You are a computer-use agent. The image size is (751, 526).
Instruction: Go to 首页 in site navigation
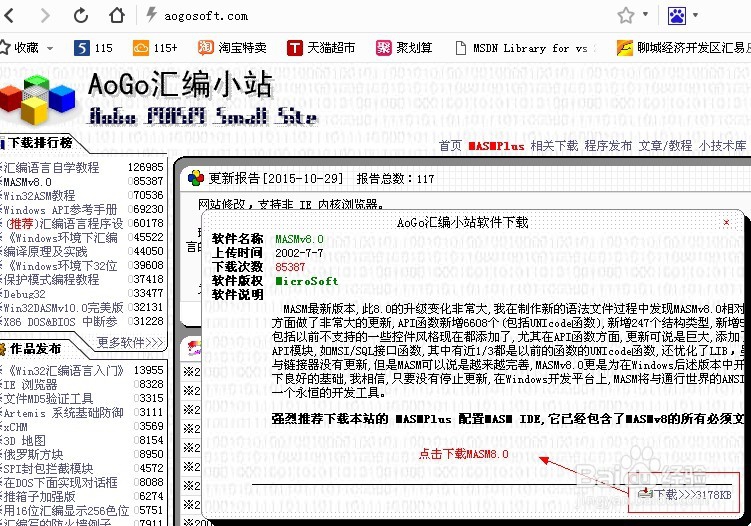(450, 146)
